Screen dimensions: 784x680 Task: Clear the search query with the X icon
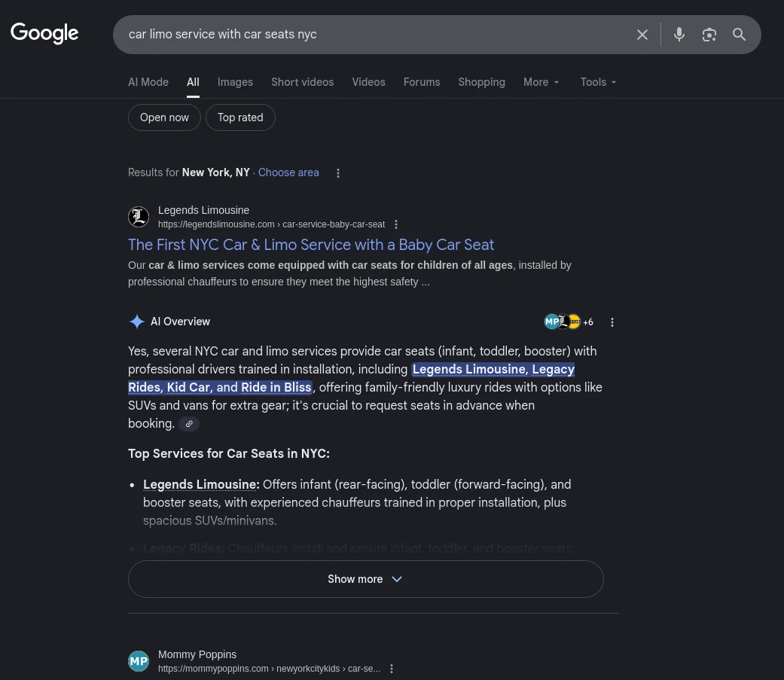tap(642, 34)
